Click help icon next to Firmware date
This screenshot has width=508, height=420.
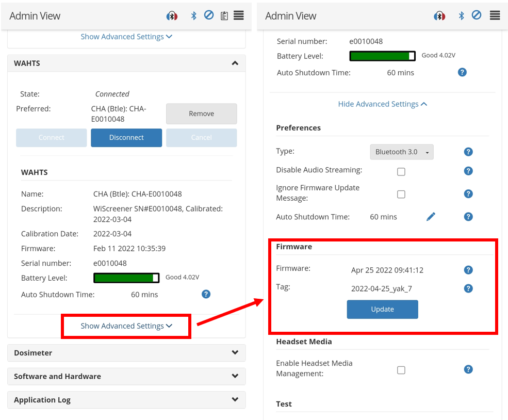point(468,270)
